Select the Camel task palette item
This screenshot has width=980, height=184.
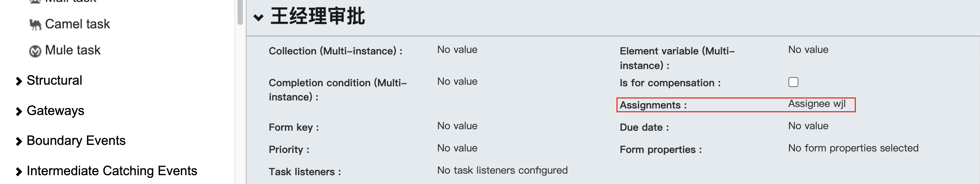tap(77, 24)
